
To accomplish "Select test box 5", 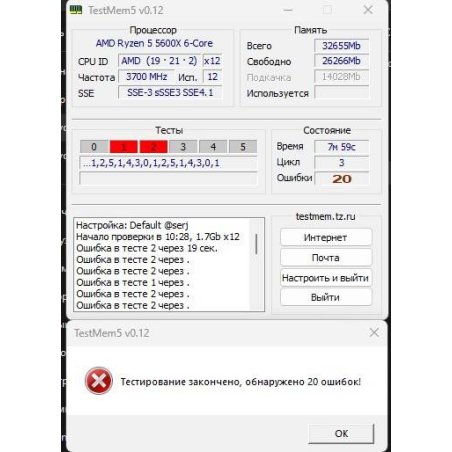I will (243, 147).
